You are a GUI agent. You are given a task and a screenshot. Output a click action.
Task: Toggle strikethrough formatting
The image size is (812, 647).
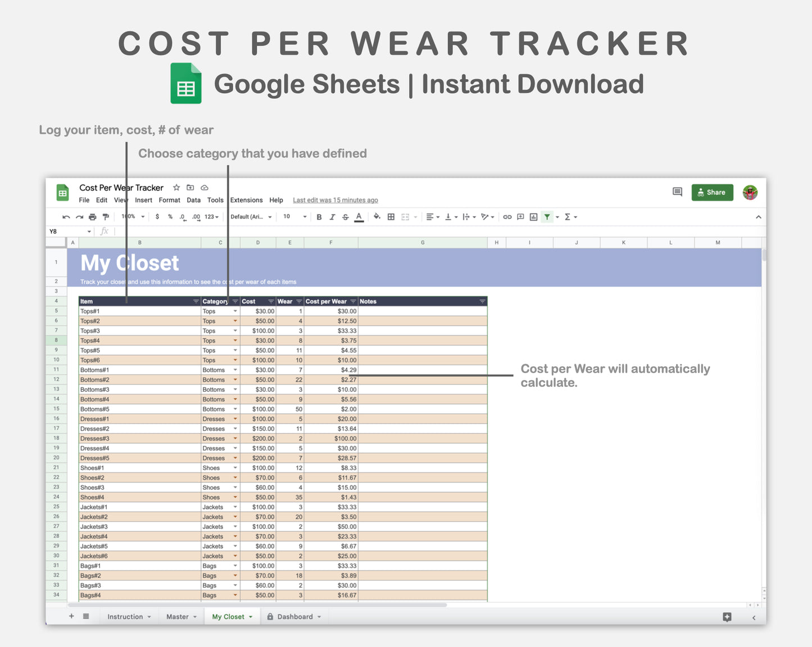coord(345,216)
